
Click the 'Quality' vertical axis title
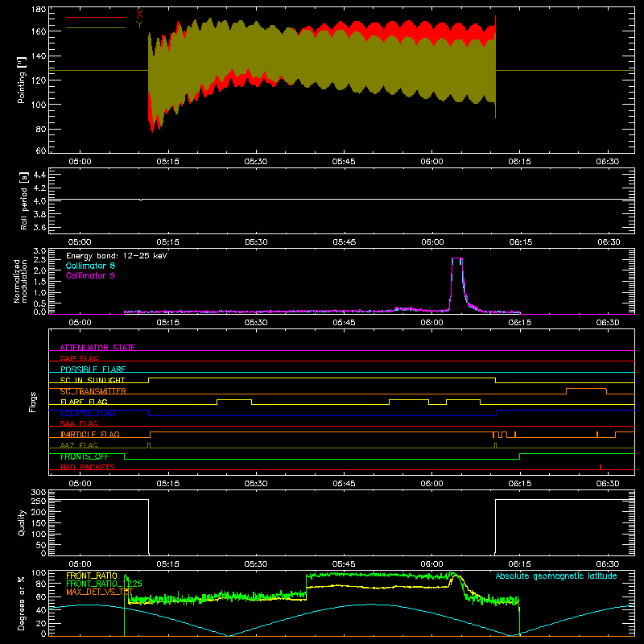click(22, 522)
